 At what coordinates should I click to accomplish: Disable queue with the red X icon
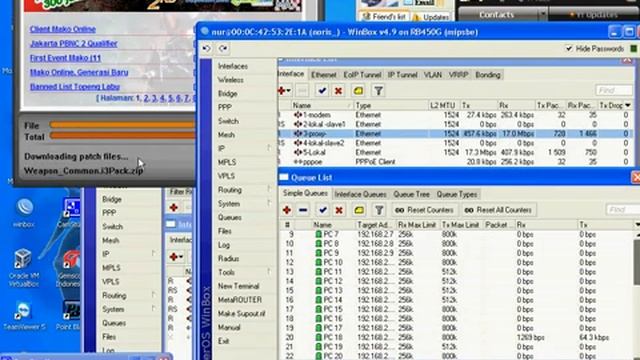click(339, 210)
